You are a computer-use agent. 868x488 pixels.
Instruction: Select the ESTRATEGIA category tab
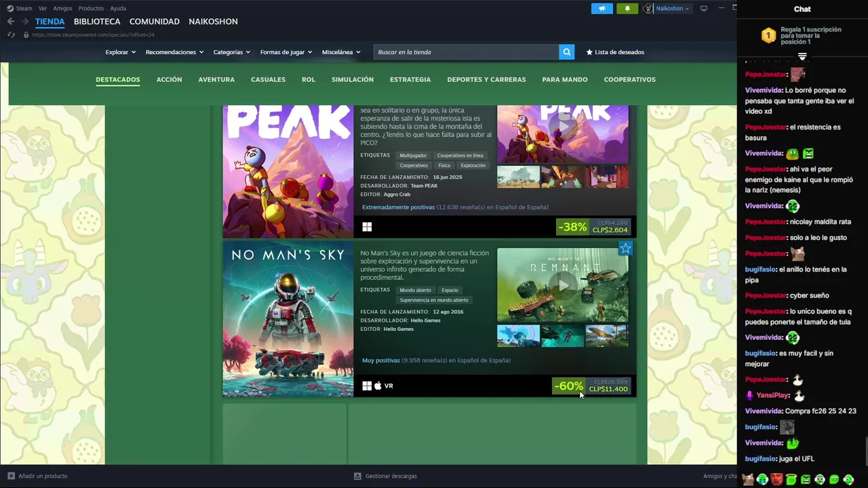tap(410, 79)
